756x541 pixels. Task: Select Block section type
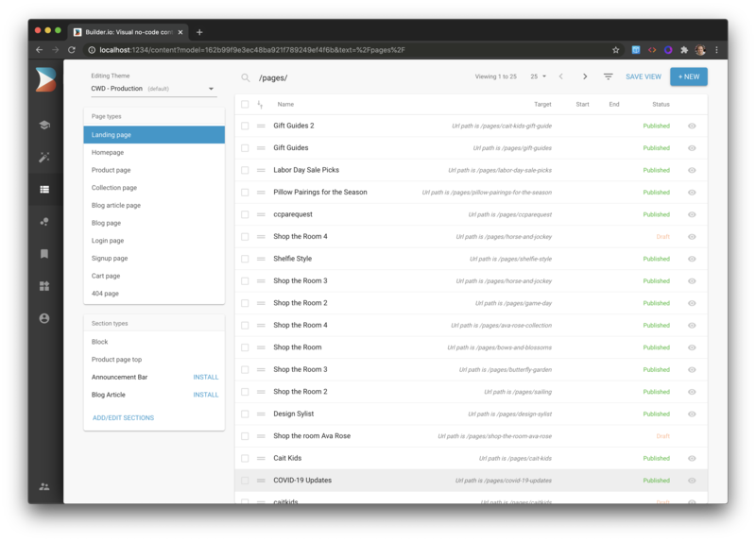(154, 342)
